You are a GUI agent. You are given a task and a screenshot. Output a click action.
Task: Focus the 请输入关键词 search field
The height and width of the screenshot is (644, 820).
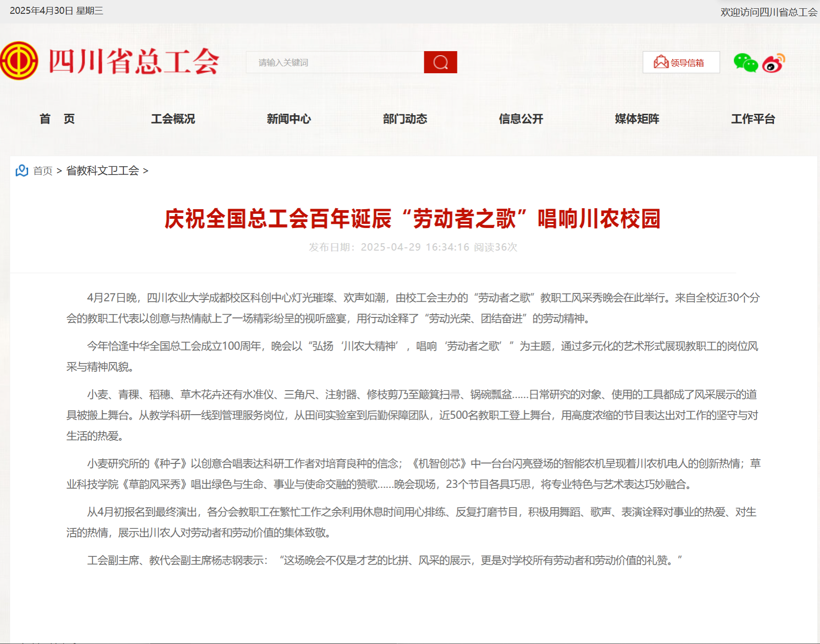coord(335,62)
